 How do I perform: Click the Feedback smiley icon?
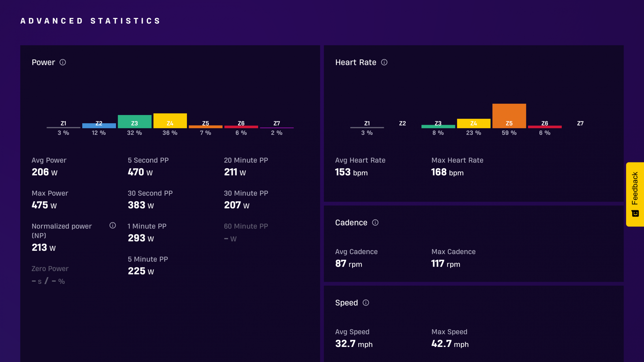click(x=635, y=214)
